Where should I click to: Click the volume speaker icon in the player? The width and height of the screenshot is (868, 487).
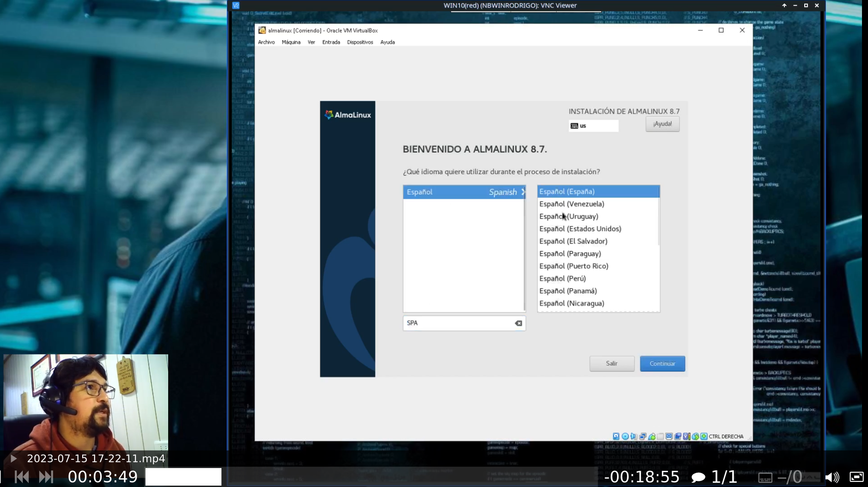click(x=832, y=477)
